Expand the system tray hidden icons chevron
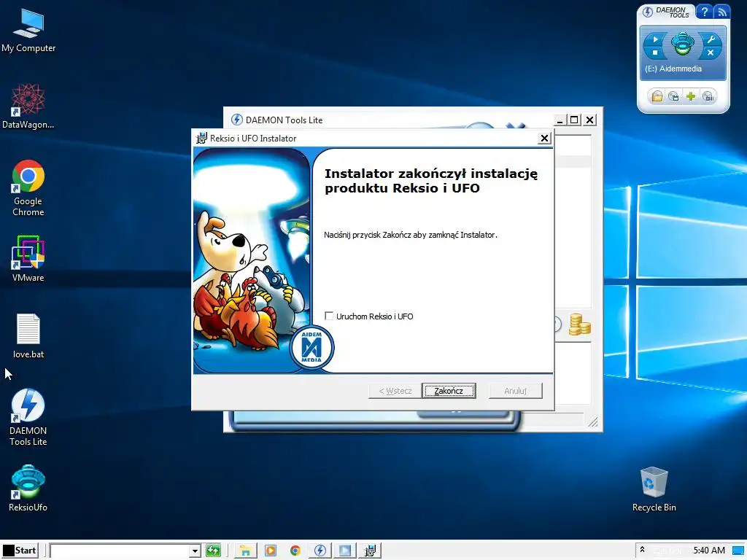 642,550
